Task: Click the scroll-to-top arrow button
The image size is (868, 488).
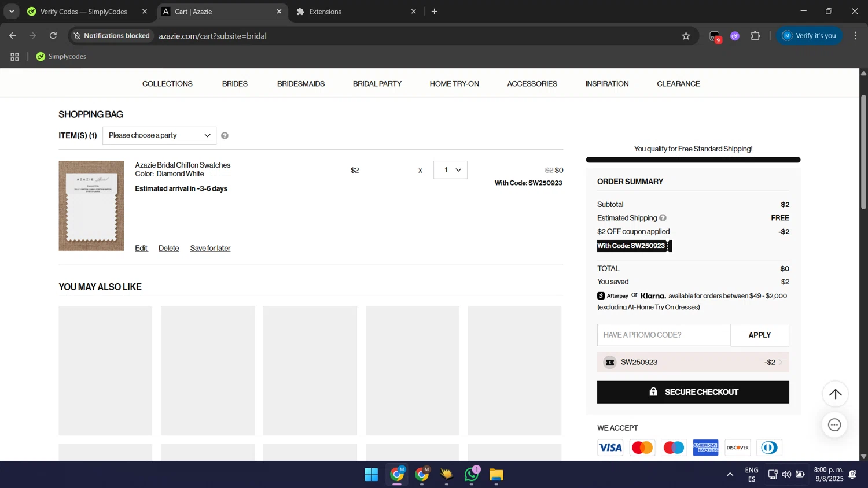Action: coord(835,394)
